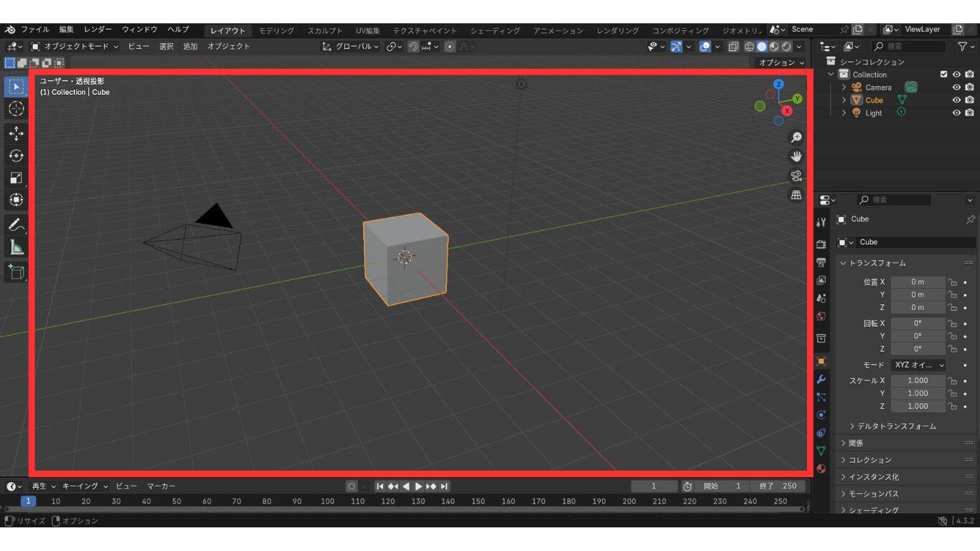Screen dimensions: 980x551
Task: Click the play animation button
Action: coord(419,486)
